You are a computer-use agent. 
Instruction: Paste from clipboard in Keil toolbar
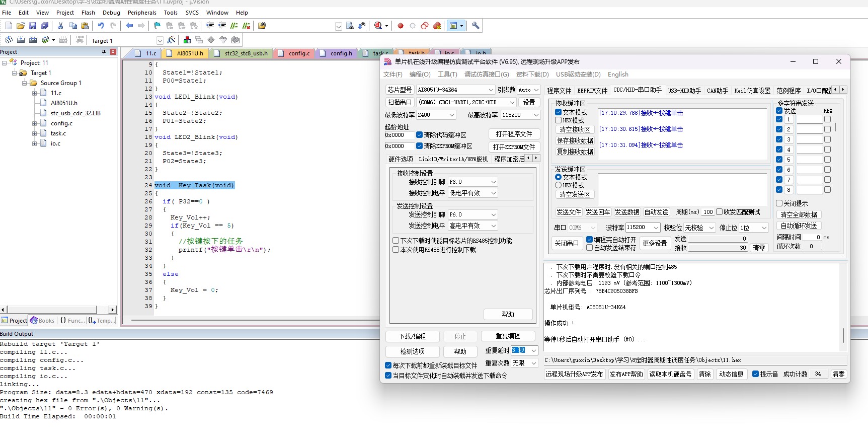[85, 26]
